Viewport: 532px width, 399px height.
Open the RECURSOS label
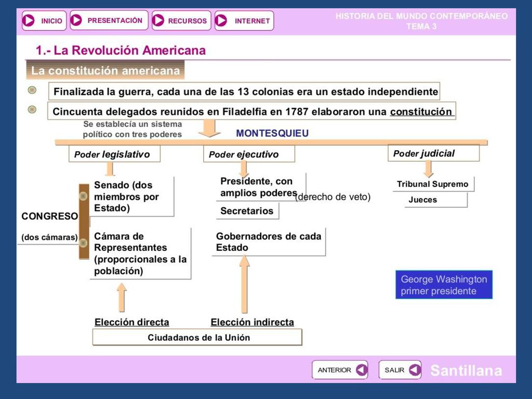point(187,21)
